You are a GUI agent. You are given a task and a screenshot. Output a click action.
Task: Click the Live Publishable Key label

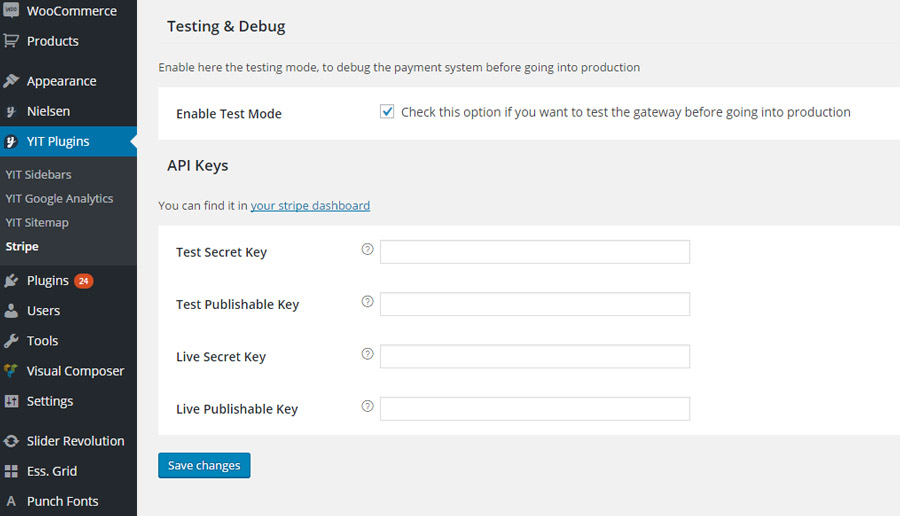click(236, 409)
